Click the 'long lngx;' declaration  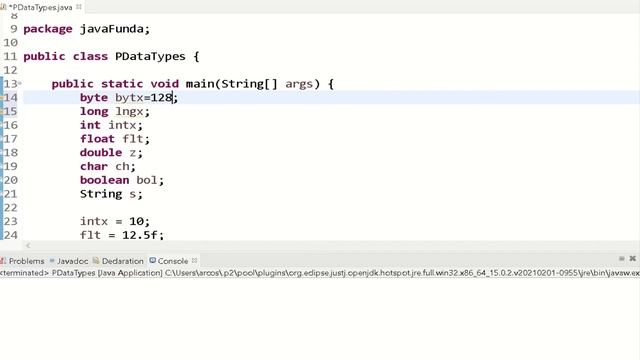click(115, 111)
